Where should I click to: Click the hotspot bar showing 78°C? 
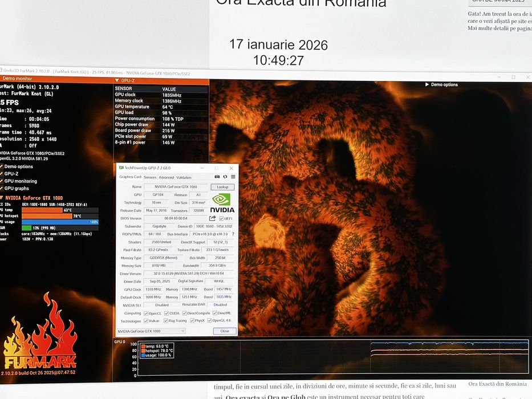60,216
